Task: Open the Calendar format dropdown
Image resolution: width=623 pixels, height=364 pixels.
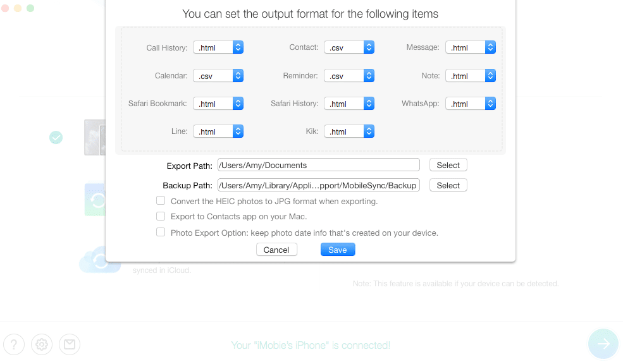Action: pos(218,76)
